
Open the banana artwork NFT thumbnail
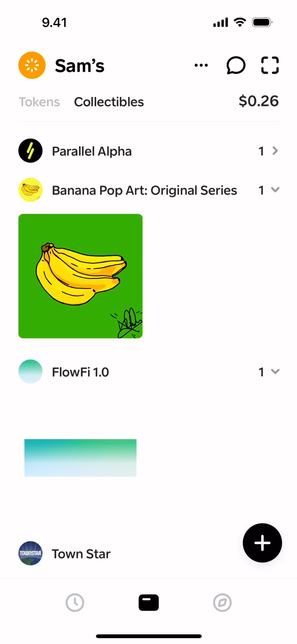80,276
